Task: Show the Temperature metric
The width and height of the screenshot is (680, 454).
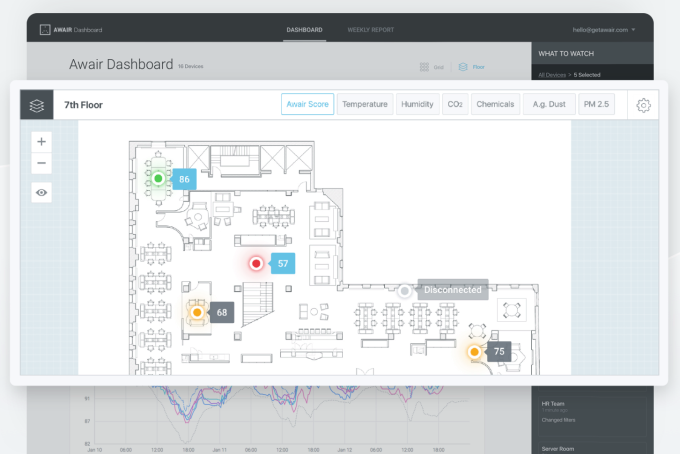Action: pyautogui.click(x=364, y=104)
